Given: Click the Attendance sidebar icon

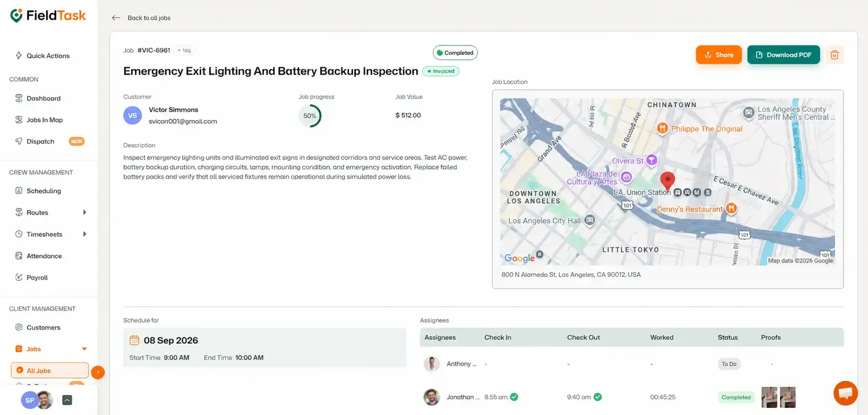Looking at the screenshot, I should pyautogui.click(x=19, y=256).
